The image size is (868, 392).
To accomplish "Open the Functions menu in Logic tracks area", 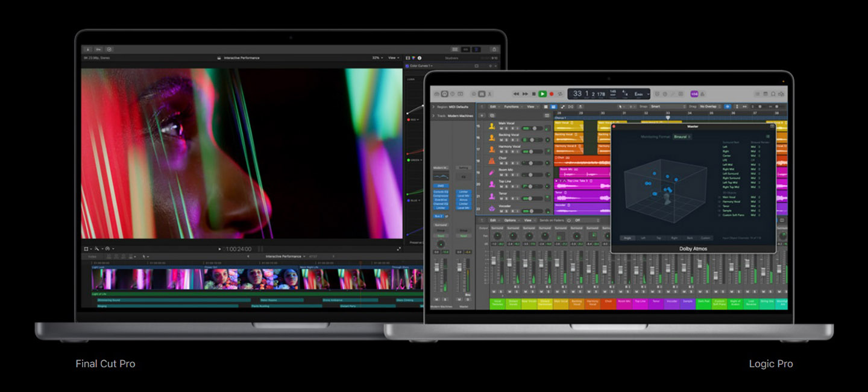I will click(512, 107).
